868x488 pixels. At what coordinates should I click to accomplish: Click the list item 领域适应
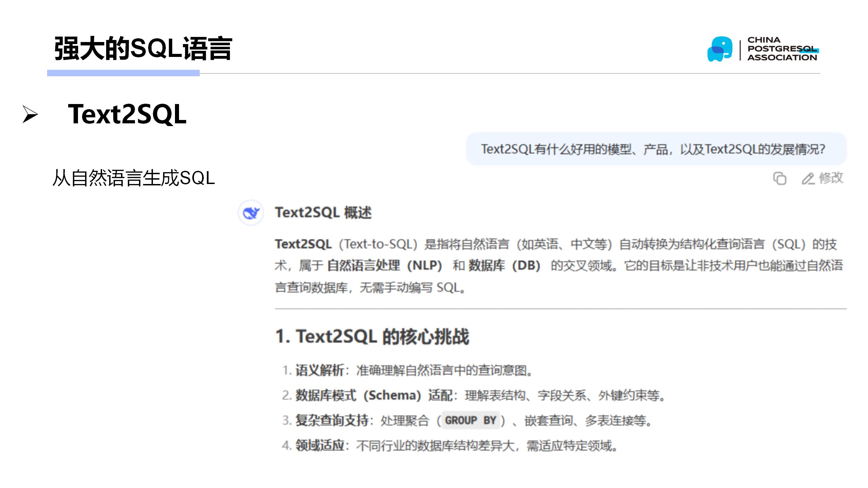point(320,446)
